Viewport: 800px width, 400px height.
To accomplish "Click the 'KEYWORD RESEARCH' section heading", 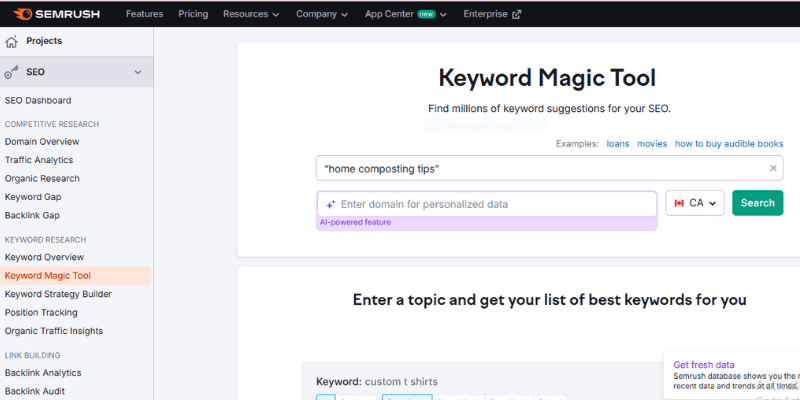I will [45, 240].
